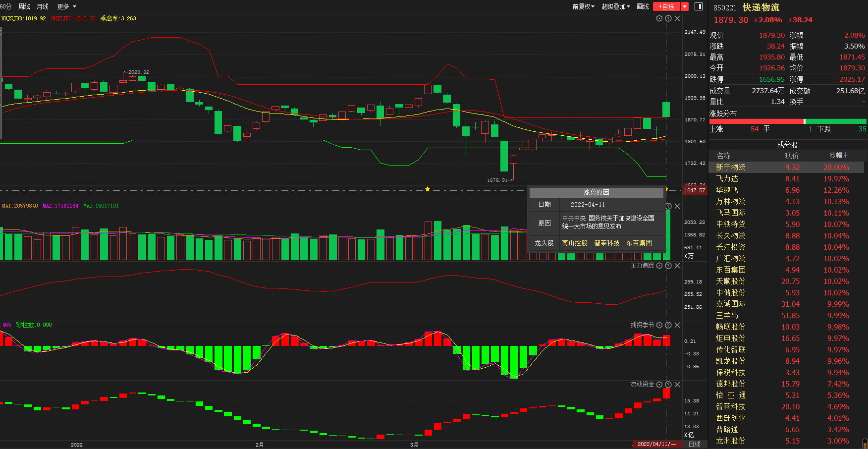Open leading stock 南山控股 link
This screenshot has width=868, height=449.
tap(575, 243)
